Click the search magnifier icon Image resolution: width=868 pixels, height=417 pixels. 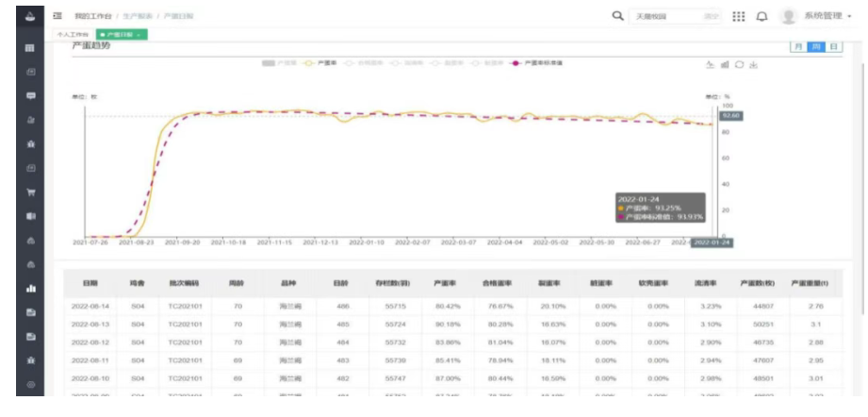(618, 16)
